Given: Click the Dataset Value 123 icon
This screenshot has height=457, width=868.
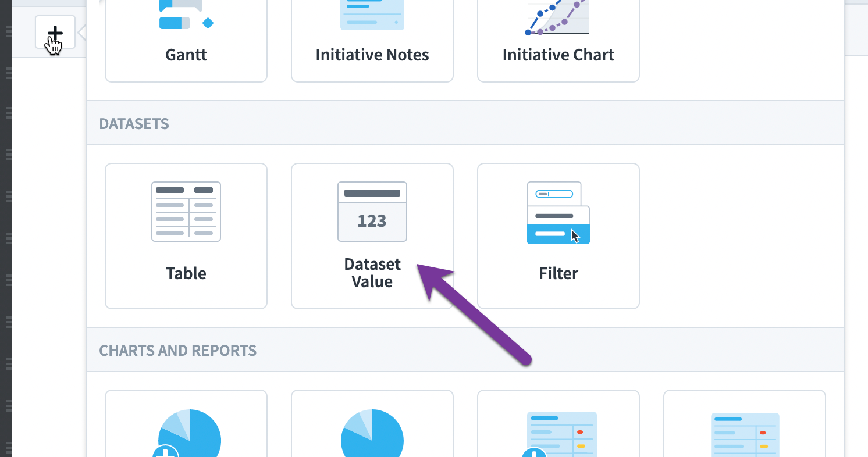Looking at the screenshot, I should [372, 212].
